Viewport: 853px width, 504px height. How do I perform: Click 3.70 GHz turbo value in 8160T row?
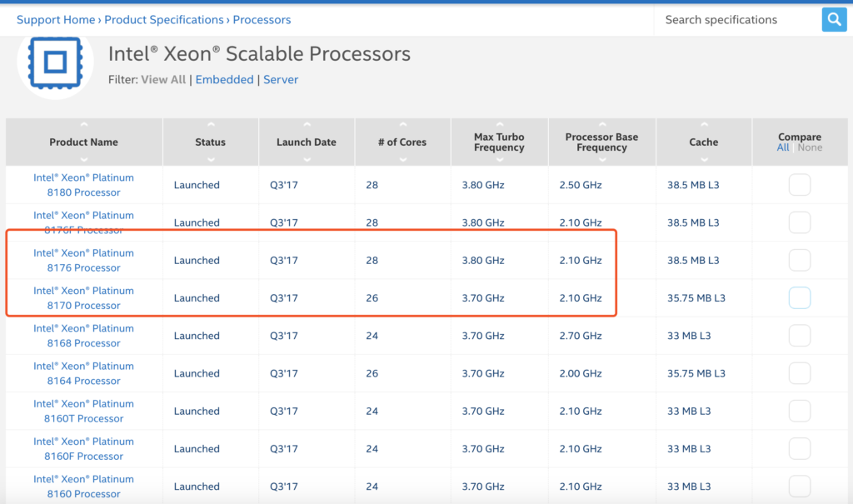pos(483,411)
